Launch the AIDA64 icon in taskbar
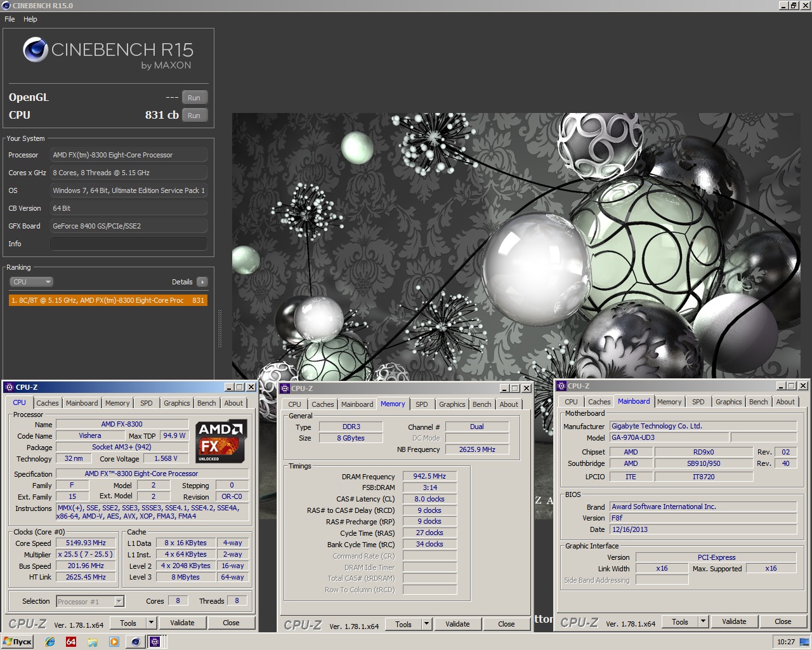The height and width of the screenshot is (650, 812). pyautogui.click(x=71, y=642)
